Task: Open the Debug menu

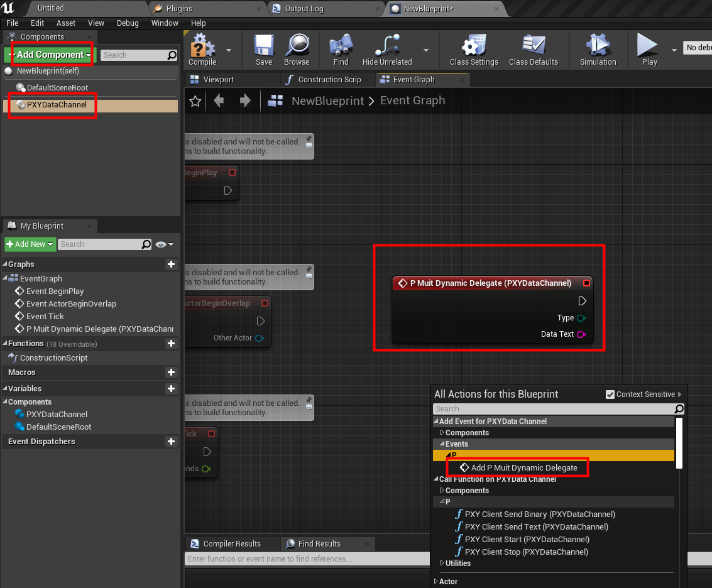Action: [x=128, y=23]
